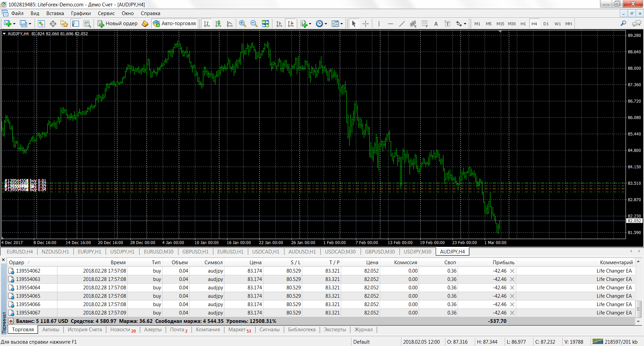Select the Crosshair cursor tool
Image resolution: width=644 pixels, height=346 pixels.
pos(366,23)
